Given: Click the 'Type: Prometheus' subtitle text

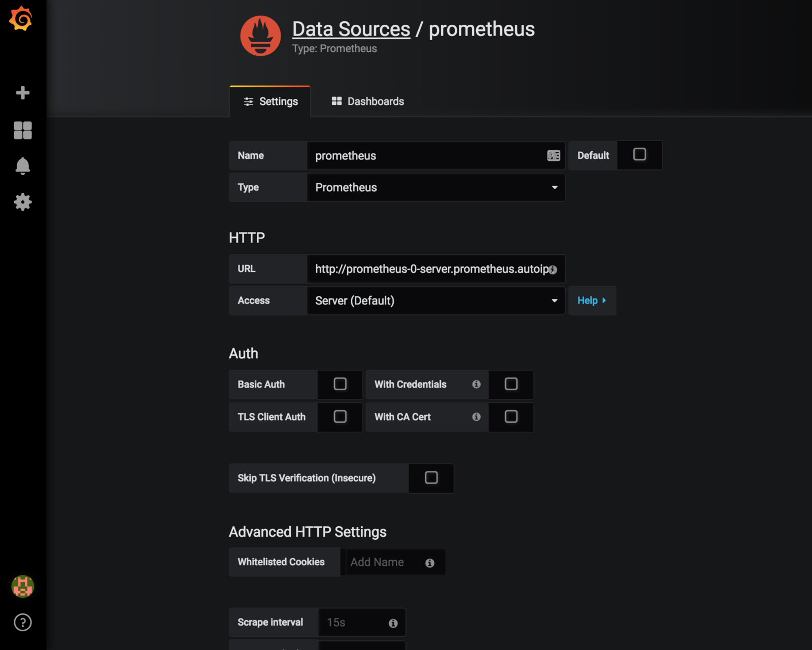Looking at the screenshot, I should (334, 49).
